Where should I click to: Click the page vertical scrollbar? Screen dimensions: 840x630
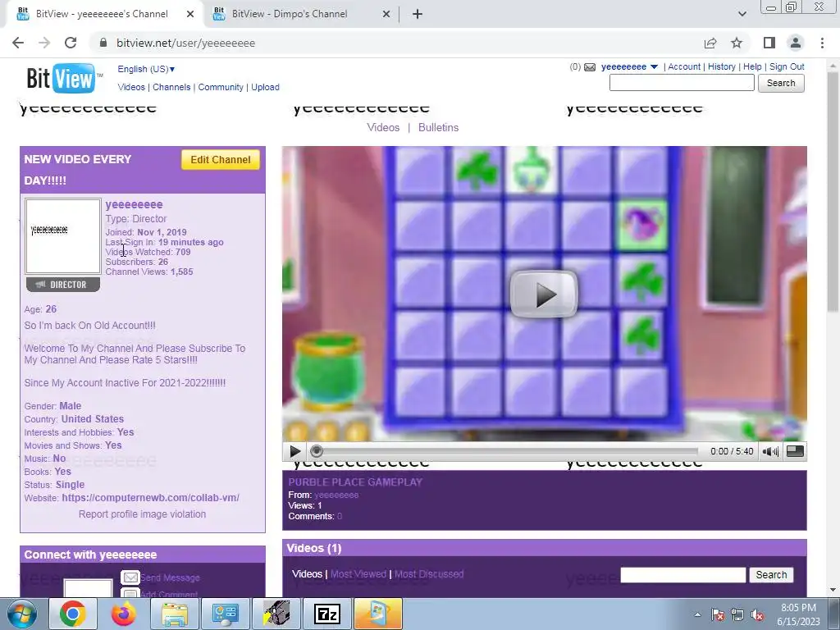click(833, 190)
